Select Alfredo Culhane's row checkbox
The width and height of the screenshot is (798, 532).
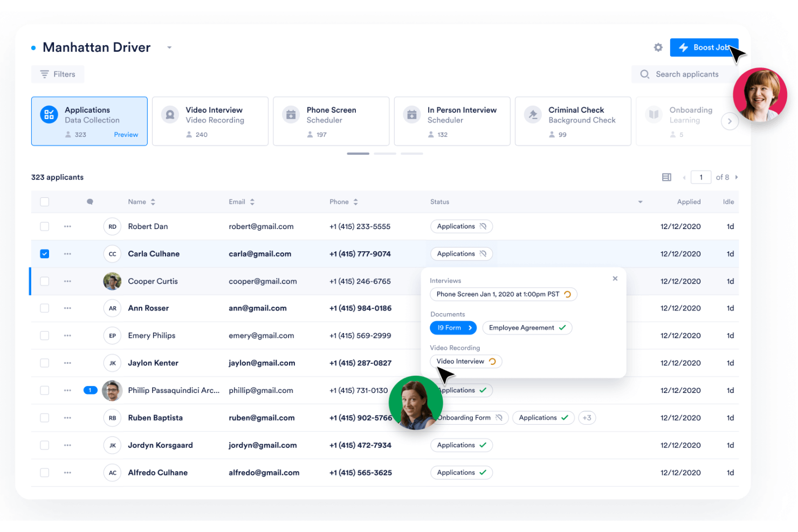(x=45, y=473)
